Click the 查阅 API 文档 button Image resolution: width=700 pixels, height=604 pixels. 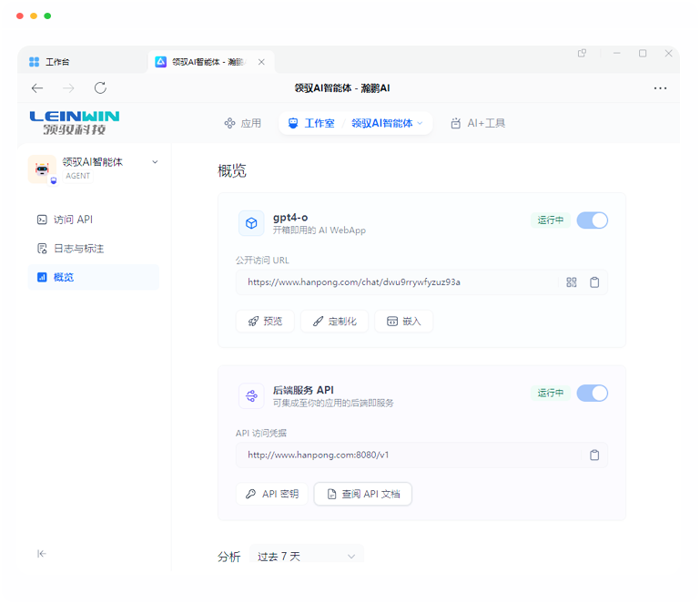[x=362, y=494]
